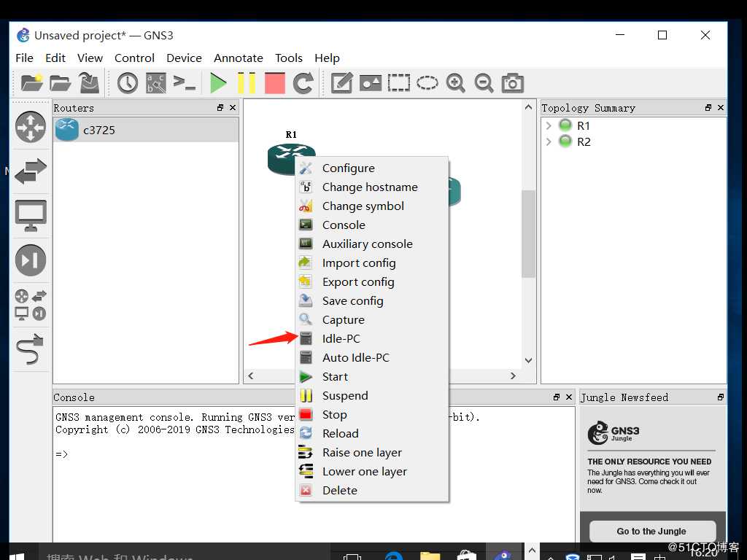Viewport: 747px width, 560px height.
Task: Click the New blank project folder icon
Action: (x=32, y=83)
